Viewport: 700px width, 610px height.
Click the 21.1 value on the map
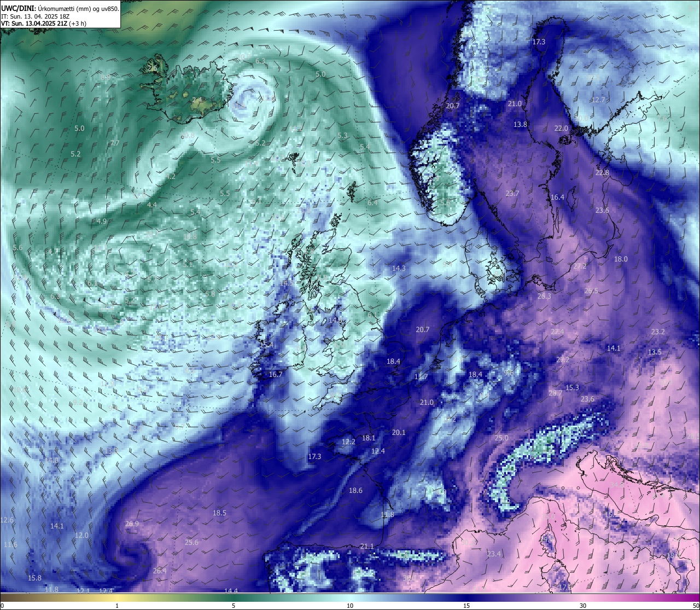coord(367,547)
